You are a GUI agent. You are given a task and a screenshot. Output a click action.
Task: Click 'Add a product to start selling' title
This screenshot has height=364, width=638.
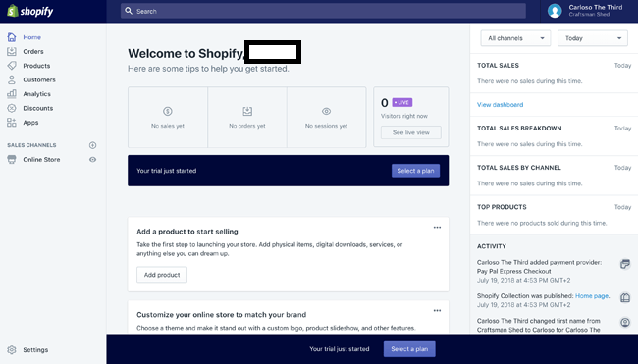pyautogui.click(x=187, y=232)
